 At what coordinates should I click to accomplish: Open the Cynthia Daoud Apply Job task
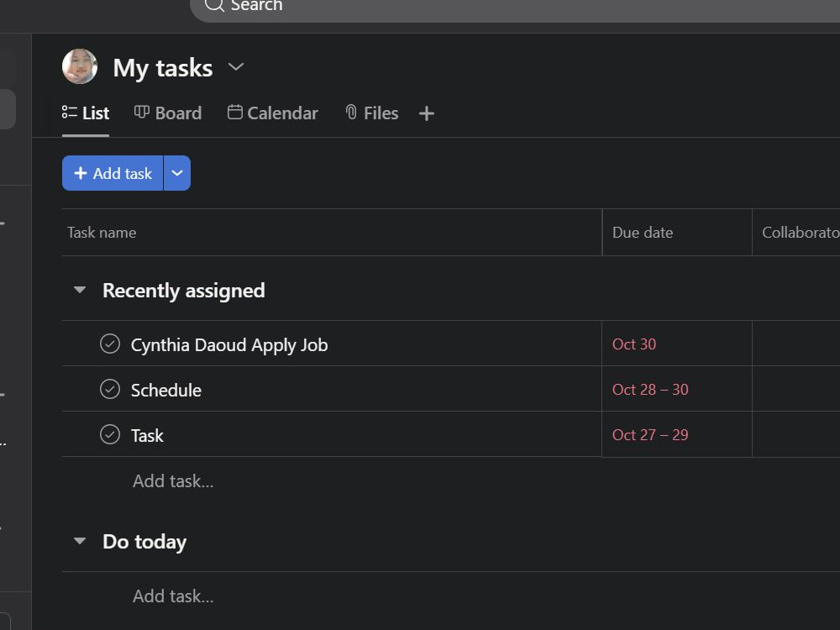(x=229, y=345)
